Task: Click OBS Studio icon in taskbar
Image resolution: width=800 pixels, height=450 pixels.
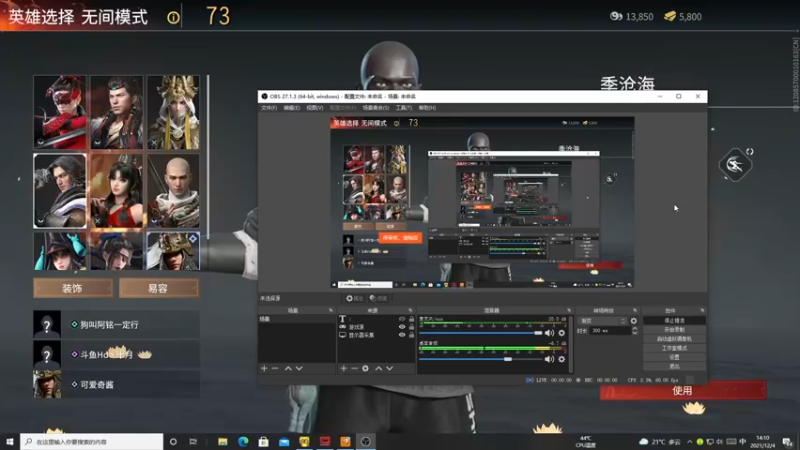Action: click(366, 441)
